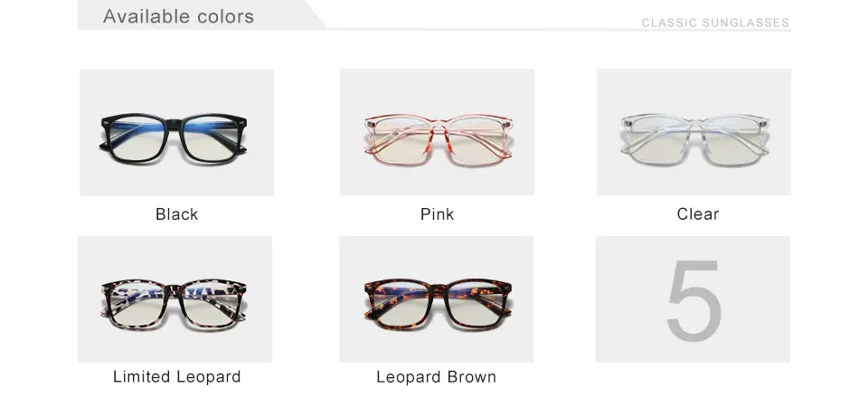The image size is (868, 407).
Task: Select the Pink glasses thumbnail
Action: click(x=437, y=132)
